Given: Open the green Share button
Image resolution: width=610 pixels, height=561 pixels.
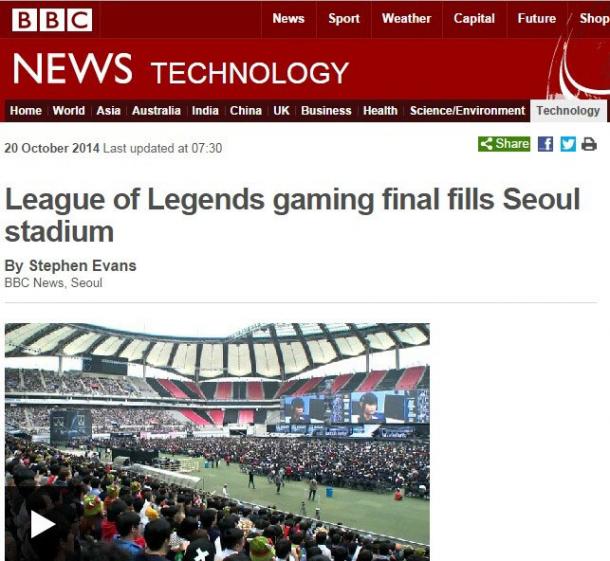Looking at the screenshot, I should [x=504, y=144].
